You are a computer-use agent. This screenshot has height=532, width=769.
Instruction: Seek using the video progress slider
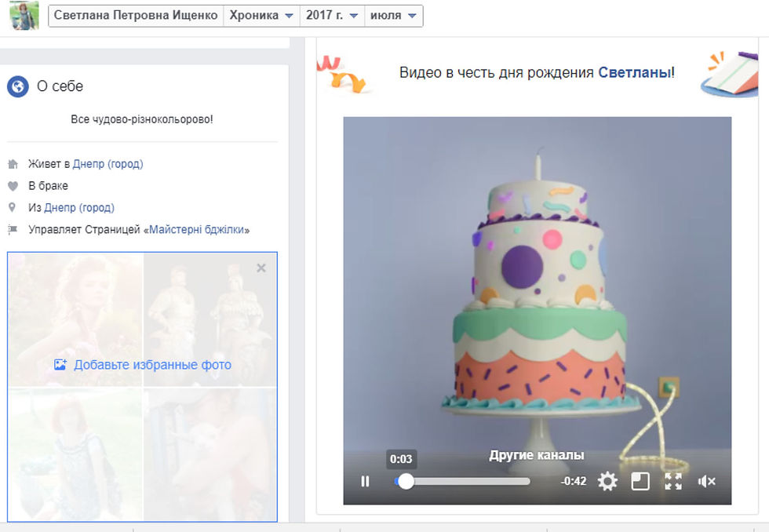point(462,482)
